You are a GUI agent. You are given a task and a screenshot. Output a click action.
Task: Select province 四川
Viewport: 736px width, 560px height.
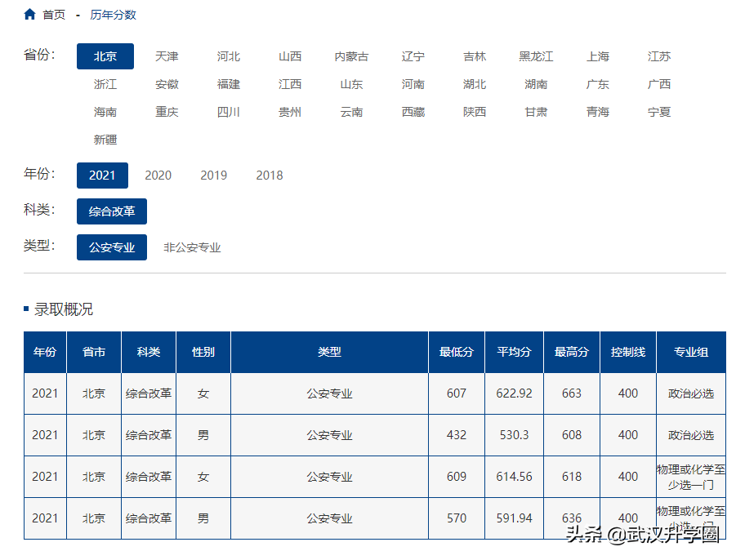click(x=229, y=112)
